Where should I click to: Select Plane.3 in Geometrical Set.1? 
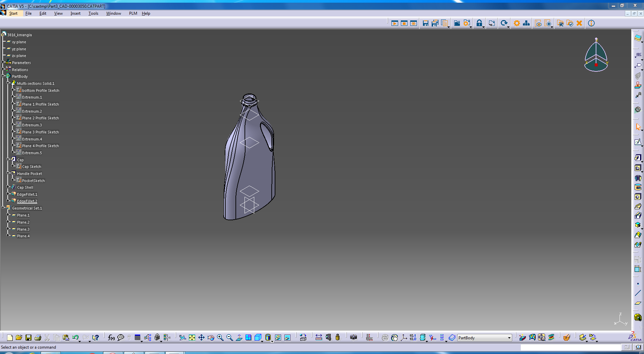pyautogui.click(x=23, y=229)
